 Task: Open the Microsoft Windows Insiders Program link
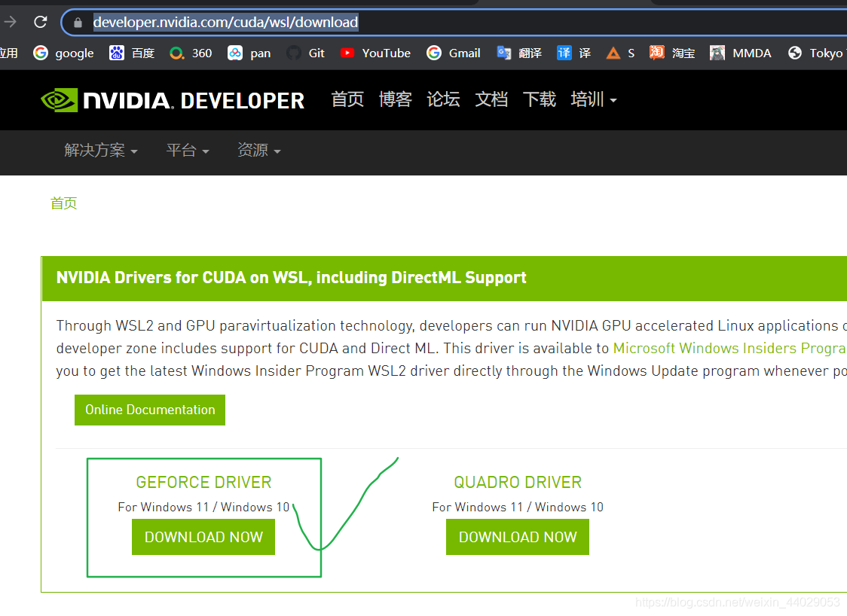729,348
